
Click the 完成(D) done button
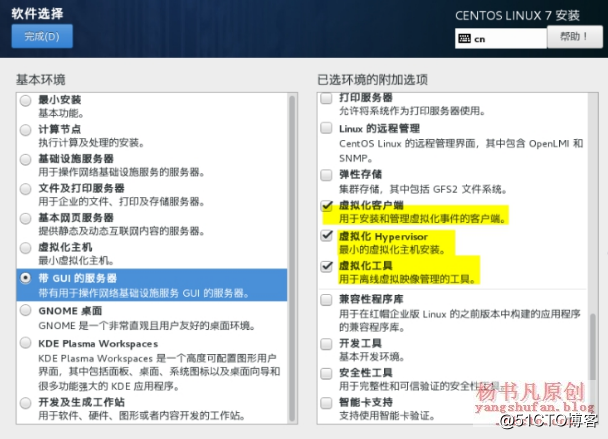tap(42, 36)
